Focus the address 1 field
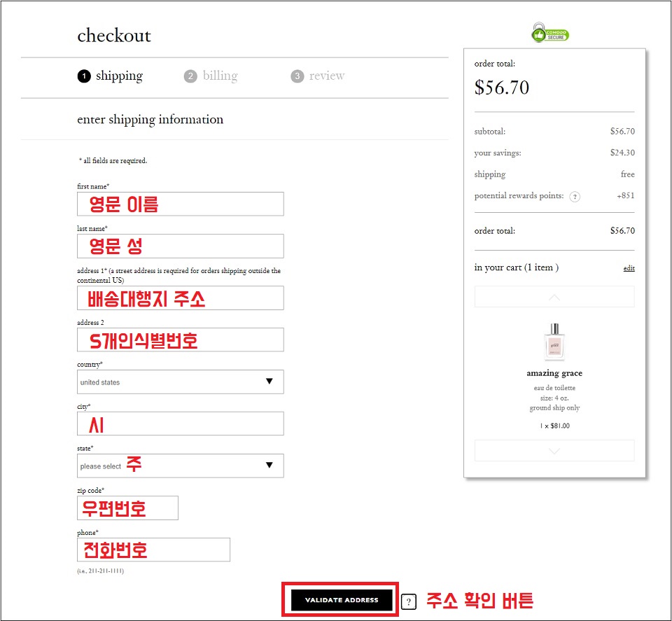This screenshot has height=621, width=672. (x=181, y=298)
